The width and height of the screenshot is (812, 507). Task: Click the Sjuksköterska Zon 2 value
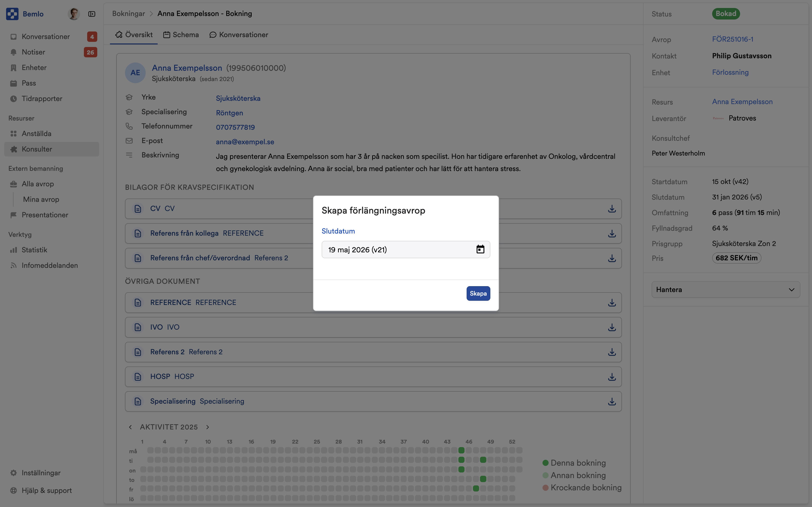(744, 243)
